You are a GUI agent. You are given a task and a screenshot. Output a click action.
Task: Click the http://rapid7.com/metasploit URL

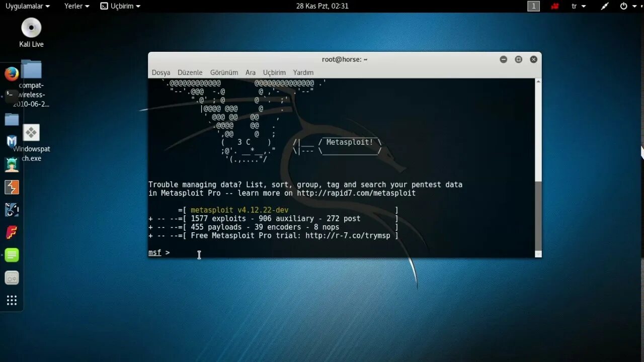point(356,193)
